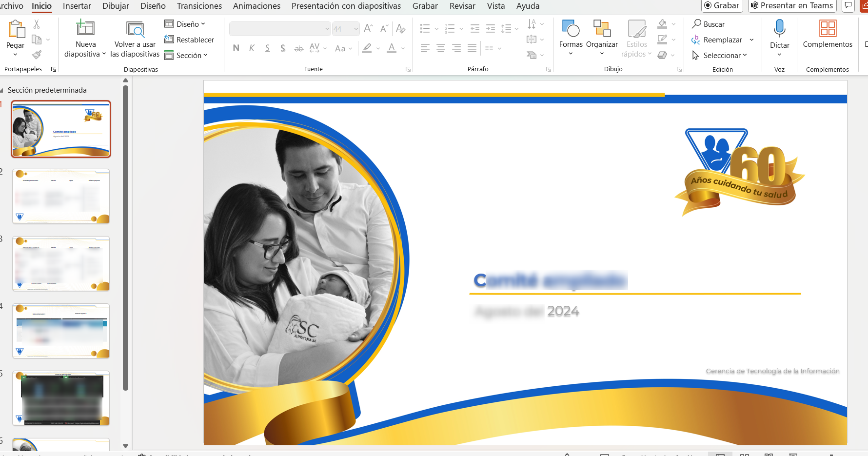
Task: Click Volver a usar las diapositivas icon
Action: tap(135, 29)
